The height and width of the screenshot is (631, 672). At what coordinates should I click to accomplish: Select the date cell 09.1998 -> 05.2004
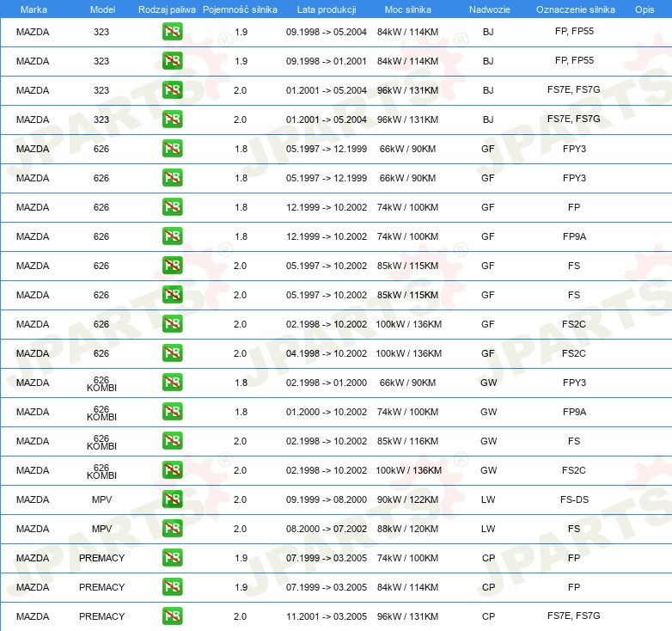coord(327,32)
